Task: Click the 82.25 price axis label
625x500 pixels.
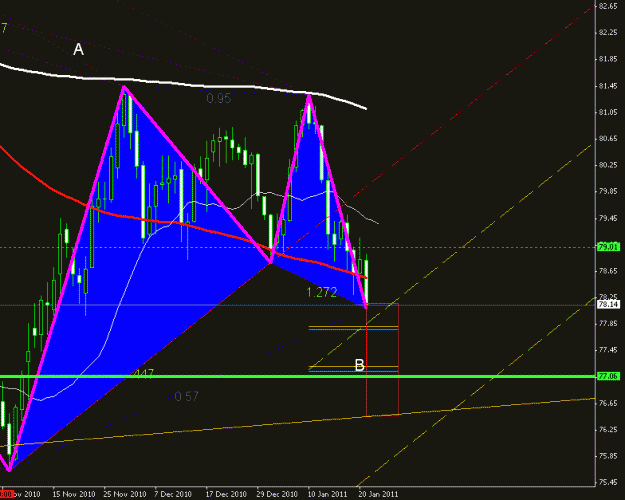Action: [608, 33]
